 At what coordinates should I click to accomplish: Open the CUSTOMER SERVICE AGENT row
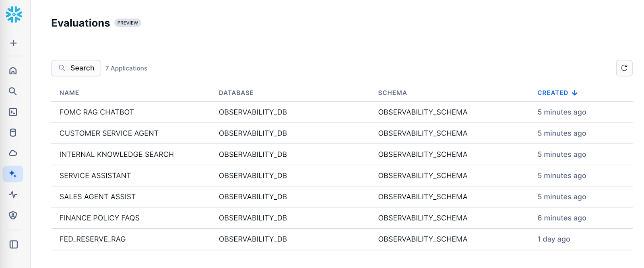pyautogui.click(x=109, y=133)
